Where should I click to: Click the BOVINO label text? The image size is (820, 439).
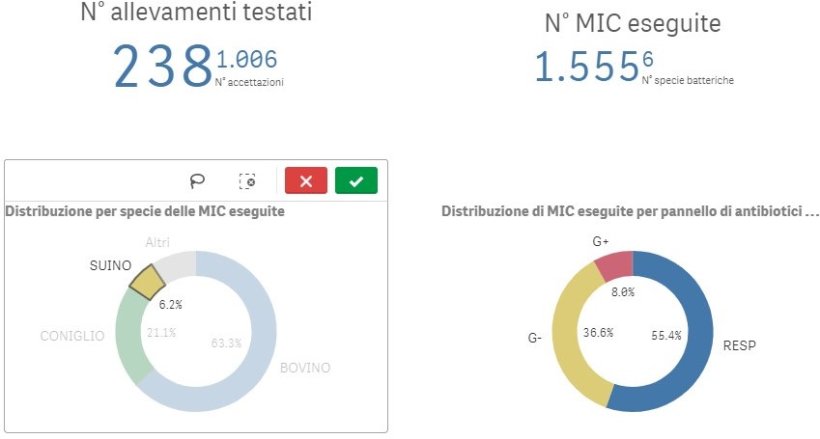pyautogui.click(x=305, y=368)
